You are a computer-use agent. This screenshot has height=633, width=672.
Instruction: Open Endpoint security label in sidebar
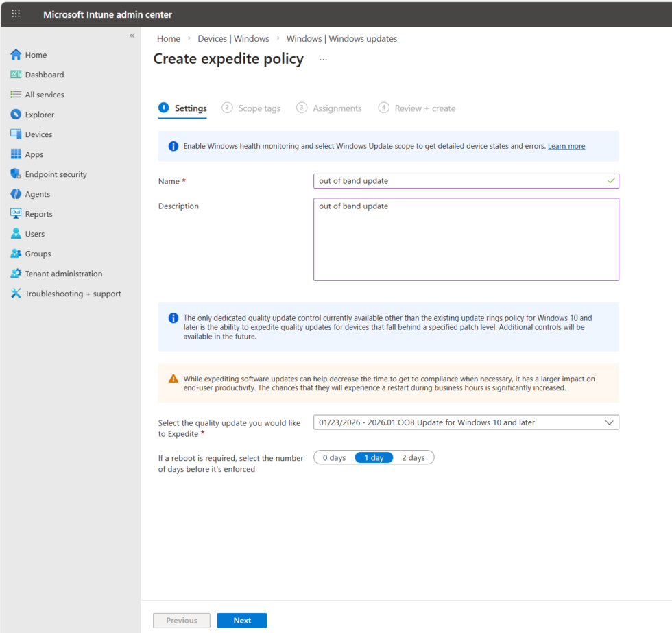(56, 174)
